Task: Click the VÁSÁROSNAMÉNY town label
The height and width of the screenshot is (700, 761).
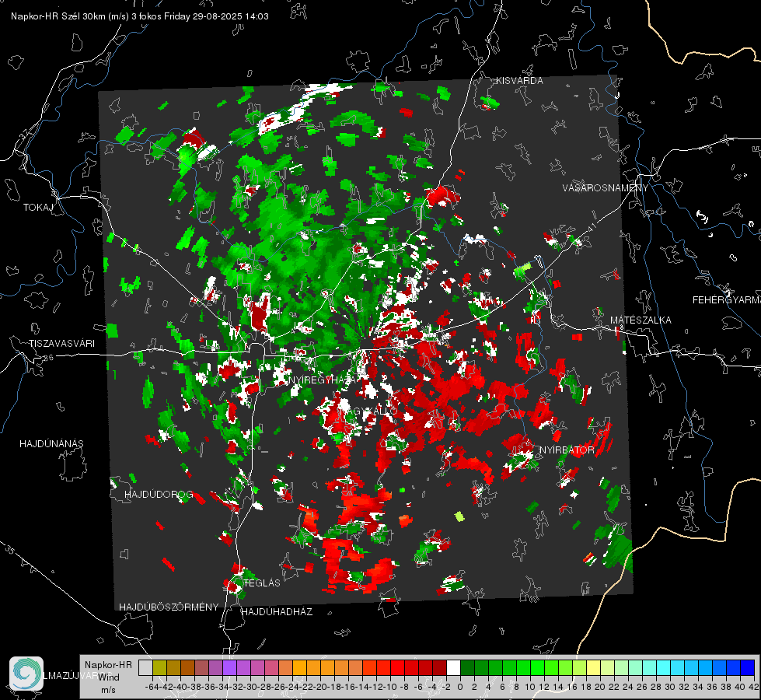Action: pyautogui.click(x=606, y=187)
